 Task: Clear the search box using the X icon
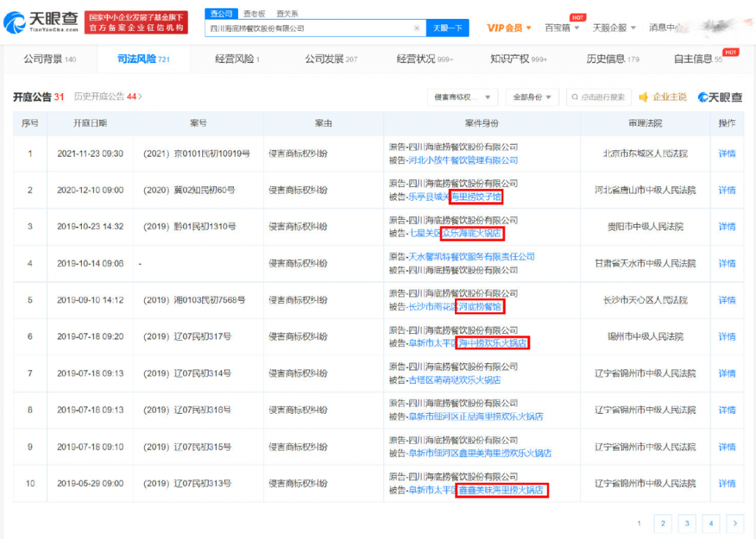point(417,27)
